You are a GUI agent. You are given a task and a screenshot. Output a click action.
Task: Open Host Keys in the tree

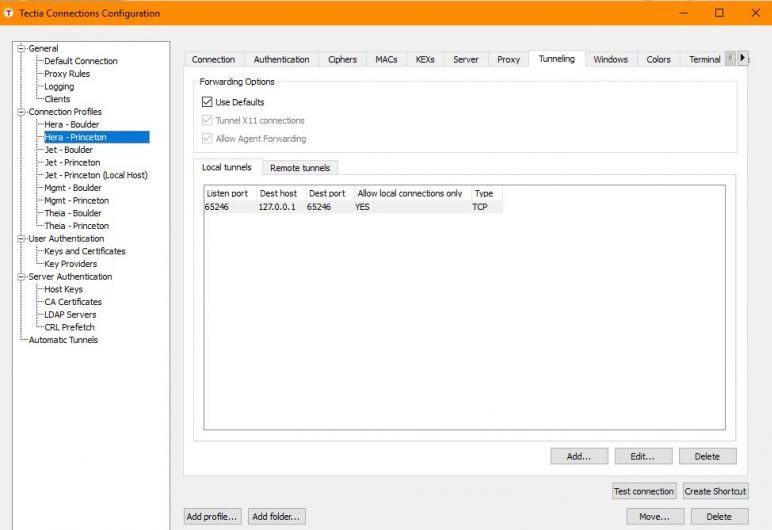(x=64, y=289)
